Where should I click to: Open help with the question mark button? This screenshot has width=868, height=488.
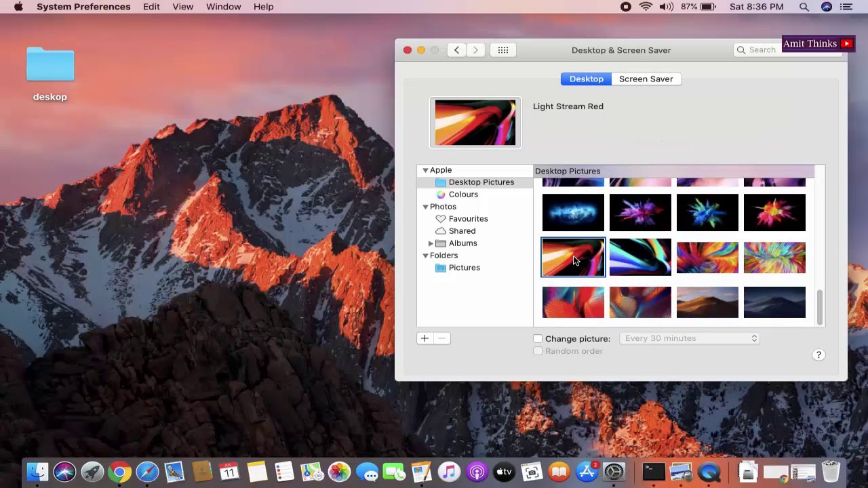pyautogui.click(x=818, y=355)
